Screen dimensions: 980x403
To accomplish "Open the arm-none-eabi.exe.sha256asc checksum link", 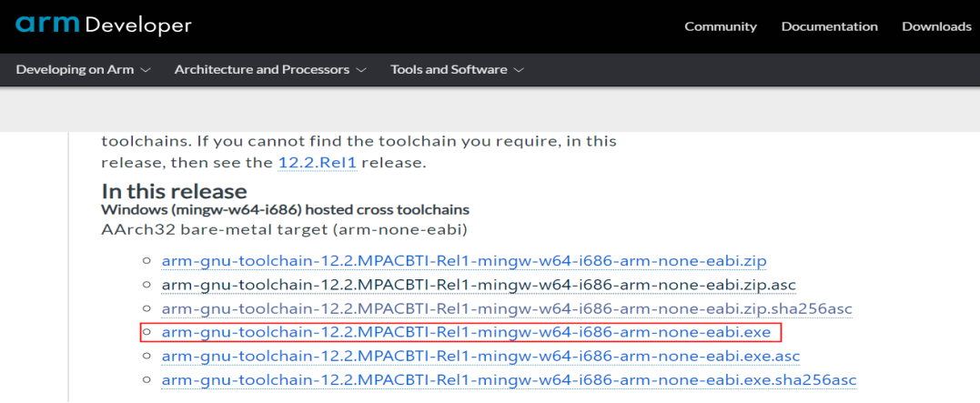I will [x=509, y=379].
